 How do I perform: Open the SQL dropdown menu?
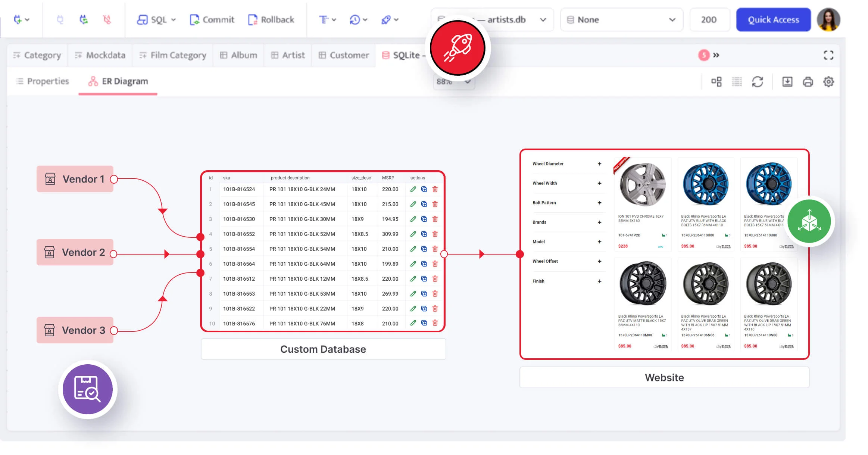point(156,20)
